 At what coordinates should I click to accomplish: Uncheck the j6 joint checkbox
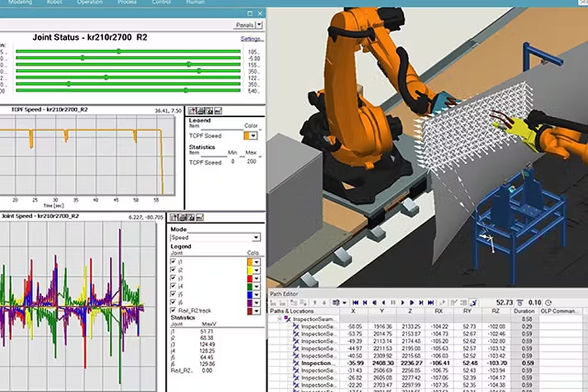173,302
